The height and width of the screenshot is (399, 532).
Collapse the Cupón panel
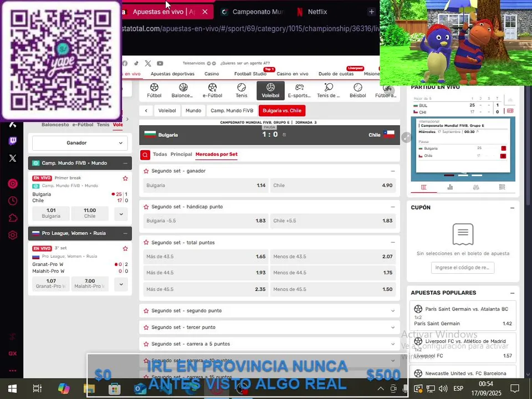pos(512,208)
